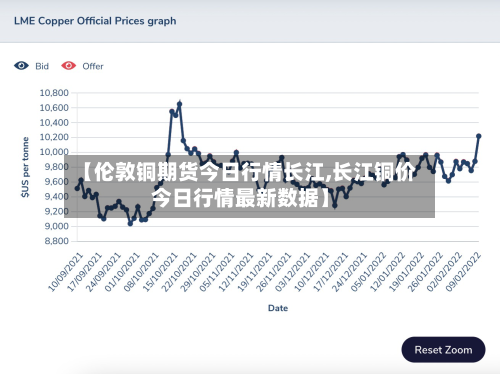
Task: Click the '10,200' y-axis label
Action: 54,137
